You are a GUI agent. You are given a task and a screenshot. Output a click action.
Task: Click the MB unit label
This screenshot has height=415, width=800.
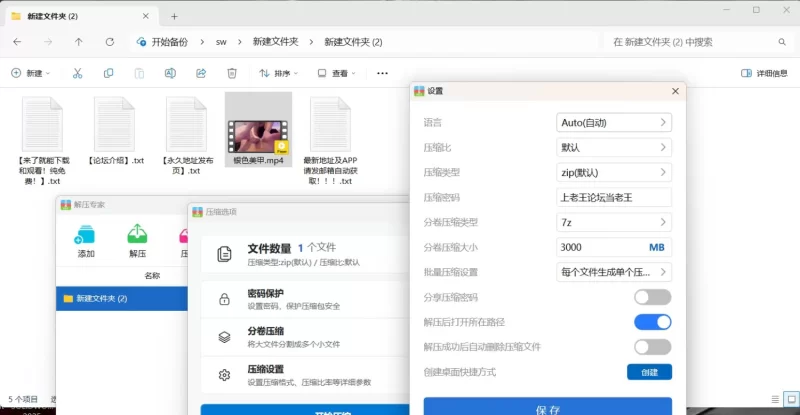[657, 248]
